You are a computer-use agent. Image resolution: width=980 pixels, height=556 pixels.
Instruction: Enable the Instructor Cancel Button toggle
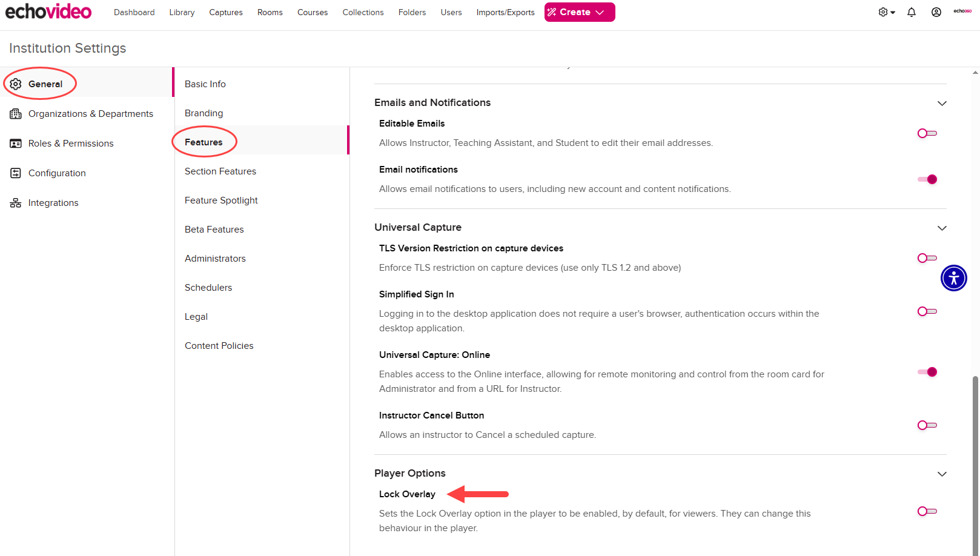(x=927, y=425)
